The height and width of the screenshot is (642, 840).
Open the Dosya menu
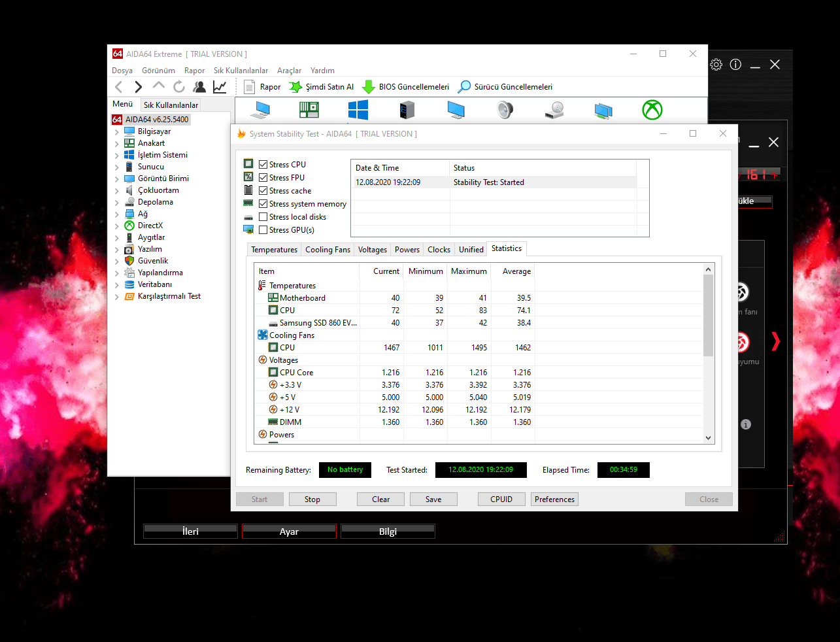point(122,71)
